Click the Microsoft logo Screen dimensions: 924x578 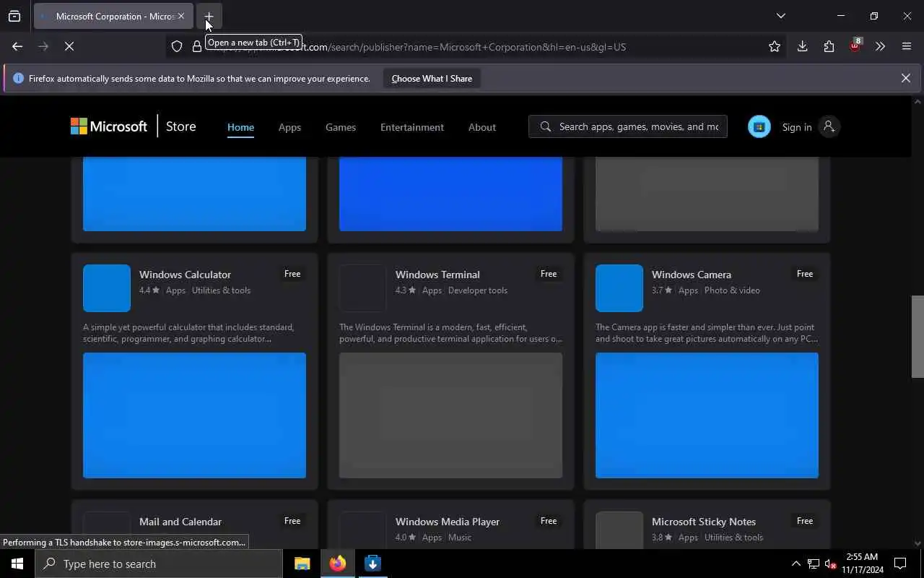pyautogui.click(x=109, y=126)
